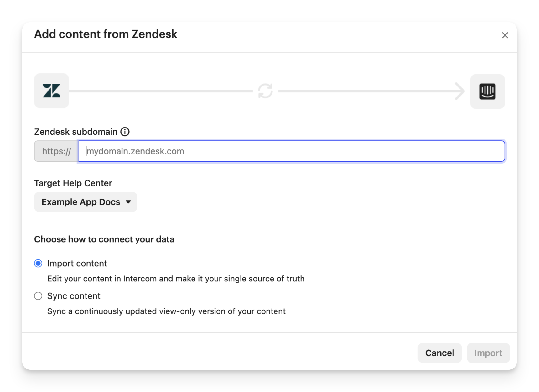Click the Import button
539x392 pixels.
(488, 353)
